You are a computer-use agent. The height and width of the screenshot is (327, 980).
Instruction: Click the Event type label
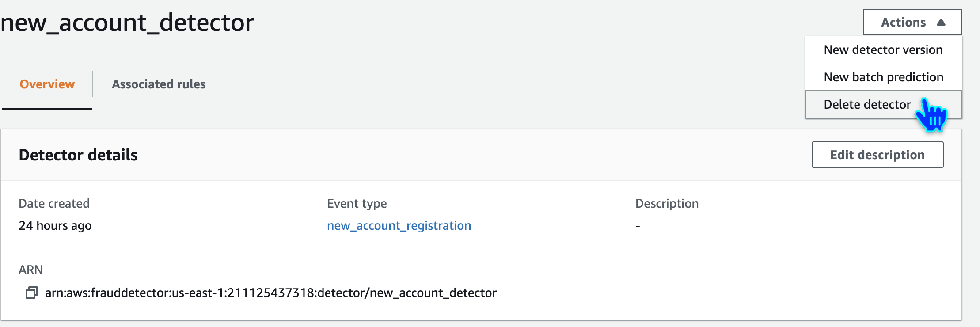[x=357, y=204]
